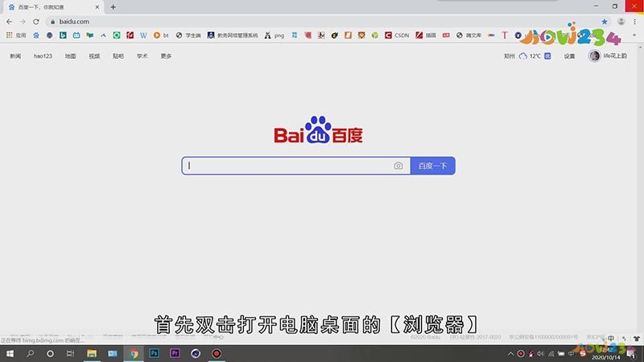Open the bt bookmark
644x362 pixels.
161,35
